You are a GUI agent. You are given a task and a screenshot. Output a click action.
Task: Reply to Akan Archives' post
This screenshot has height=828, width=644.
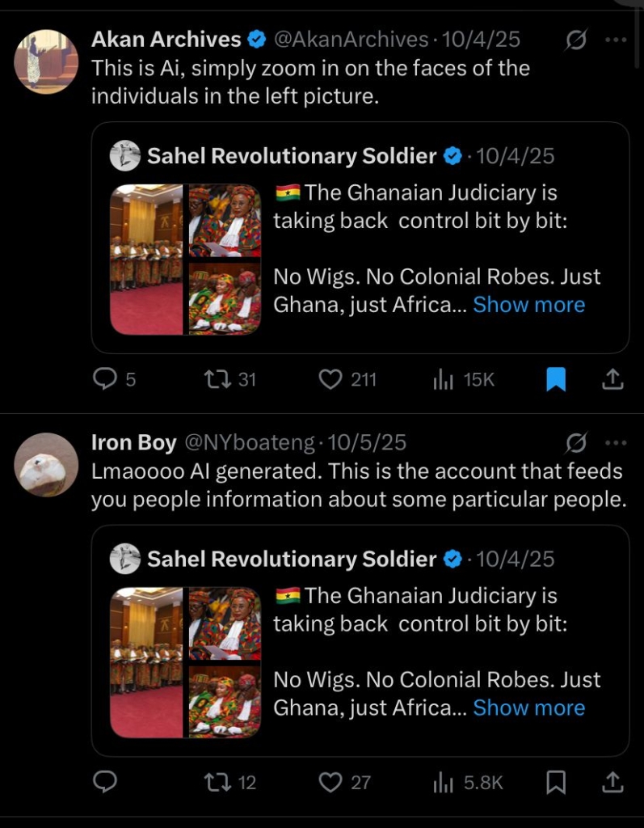point(106,378)
